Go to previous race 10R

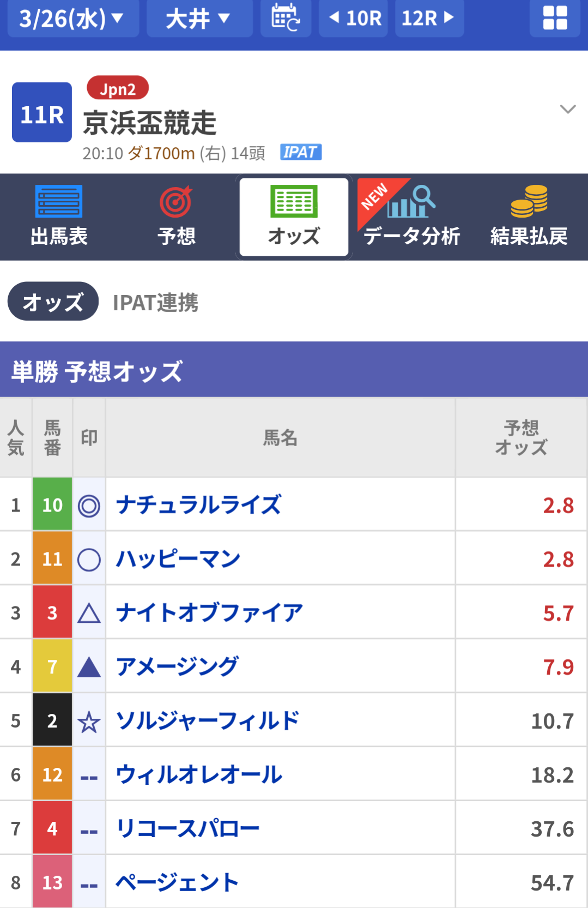tap(354, 18)
